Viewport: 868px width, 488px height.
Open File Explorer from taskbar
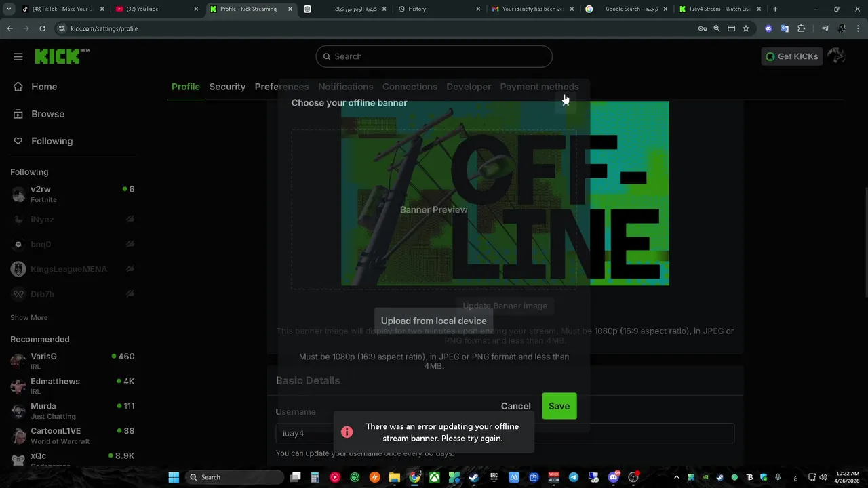tap(395, 477)
